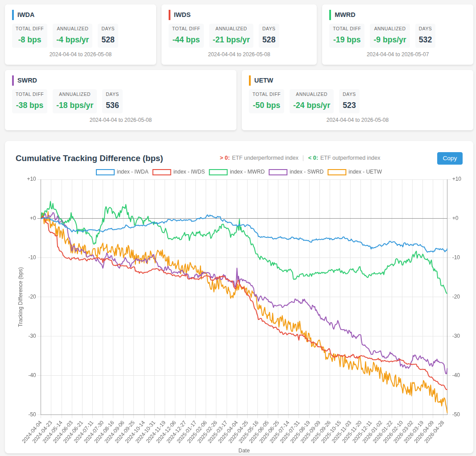The width and height of the screenshot is (476, 456).
Task: Click the index - UETW legend label
Action: 365,172
